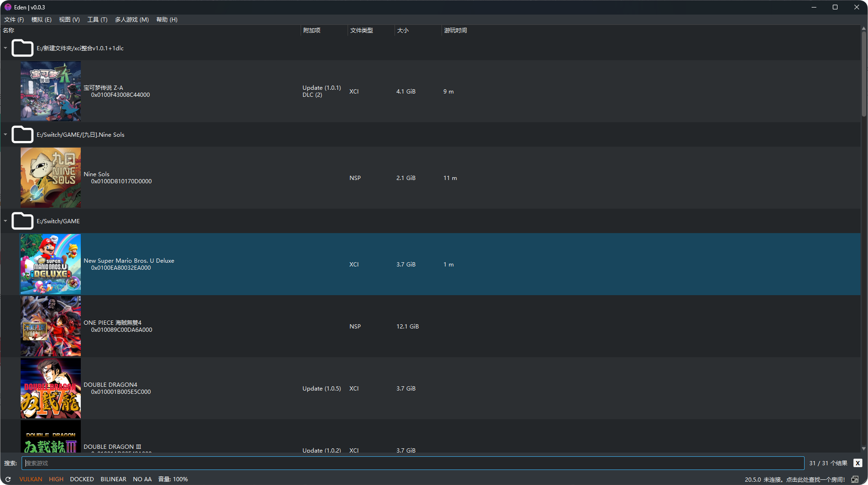Select the New Super Mario Bros. U Deluxe cover
The image size is (868, 485).
51,264
